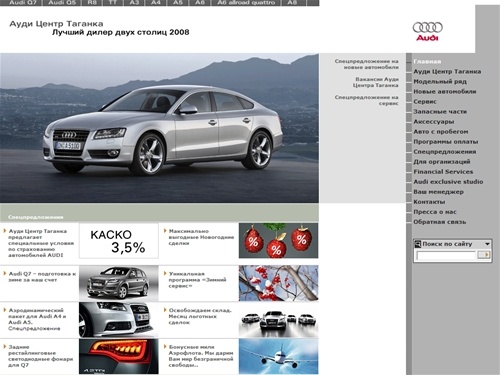Select the R8 model tab
The height and width of the screenshot is (375, 500).
tap(92, 3)
